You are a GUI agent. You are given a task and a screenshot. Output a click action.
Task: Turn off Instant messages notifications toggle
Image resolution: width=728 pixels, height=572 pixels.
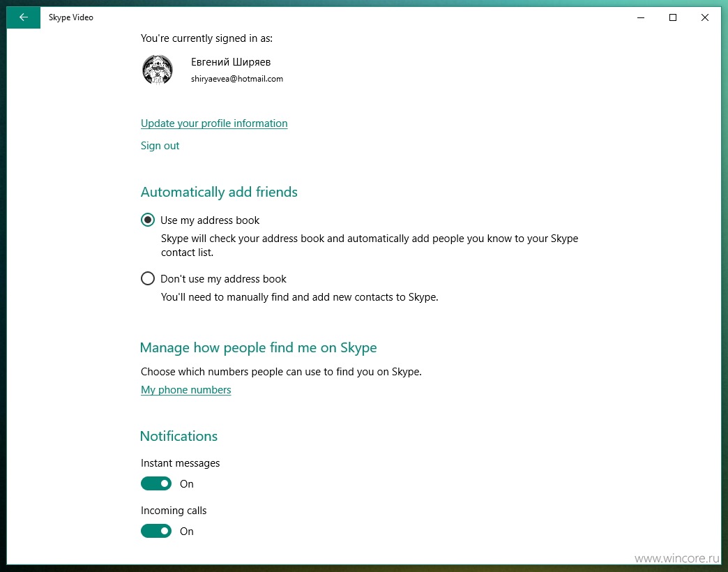pos(156,484)
